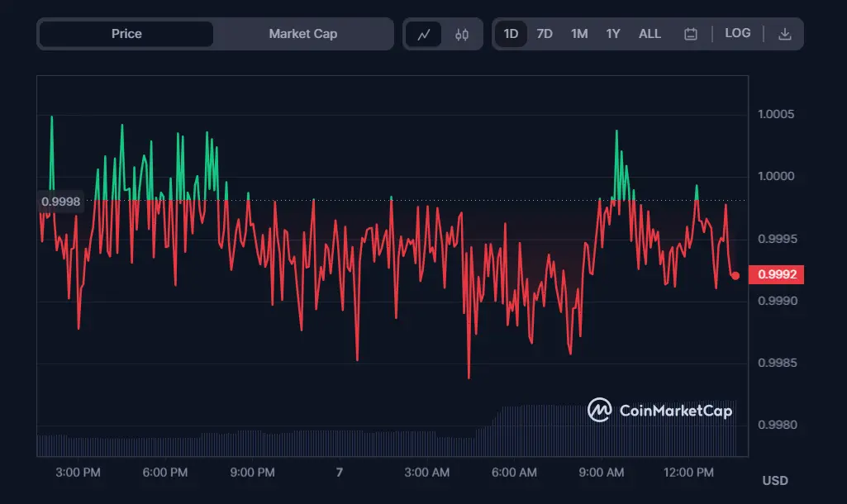
Task: Select the ALL time range
Action: click(650, 34)
